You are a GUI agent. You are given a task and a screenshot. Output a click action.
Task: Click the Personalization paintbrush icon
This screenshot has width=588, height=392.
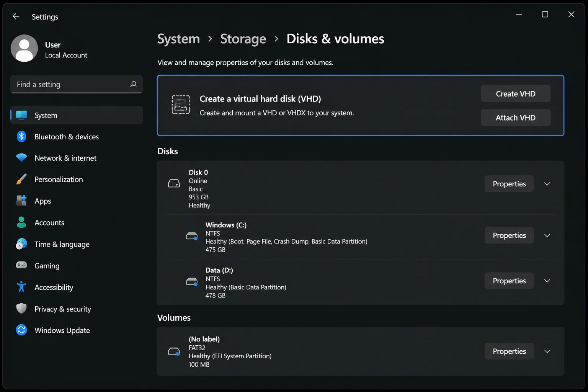[21, 179]
